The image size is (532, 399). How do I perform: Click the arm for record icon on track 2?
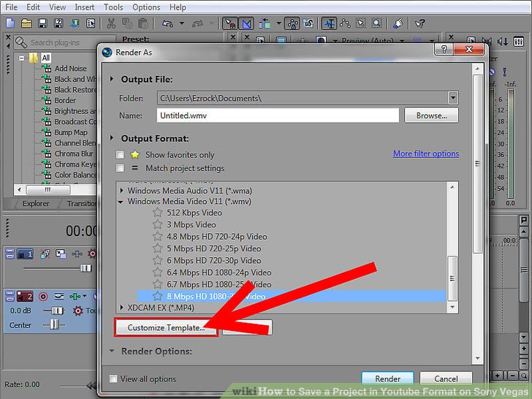(x=43, y=297)
